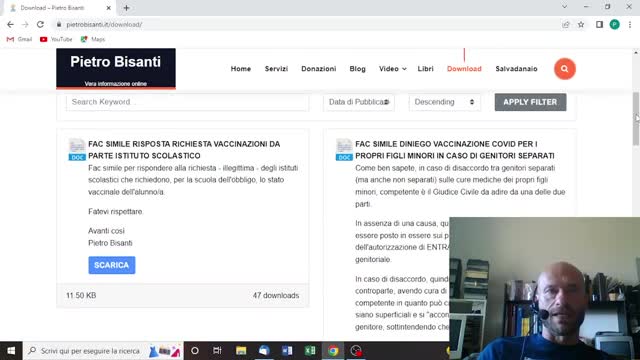Click the 11.50 KB file size text
Image resolution: width=640 pixels, height=360 pixels.
point(81,296)
